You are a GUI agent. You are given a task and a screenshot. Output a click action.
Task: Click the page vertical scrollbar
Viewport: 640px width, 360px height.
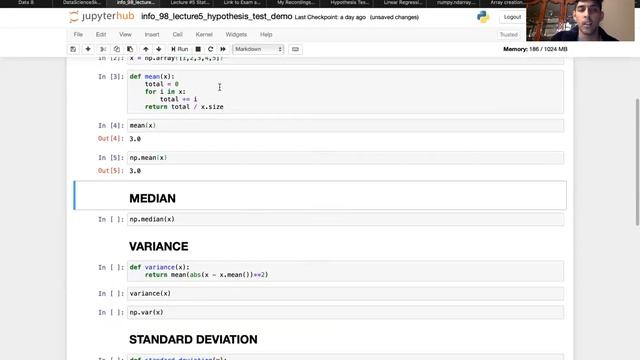(x=637, y=162)
